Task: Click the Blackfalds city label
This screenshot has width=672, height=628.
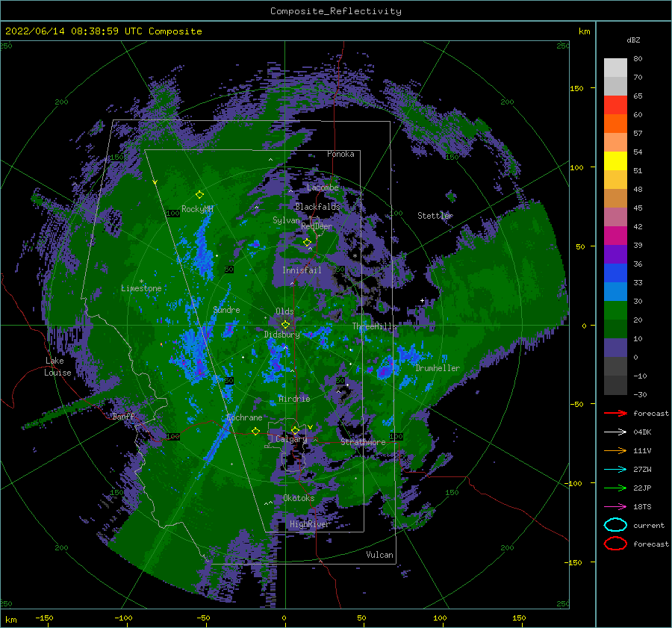Action: pos(317,207)
